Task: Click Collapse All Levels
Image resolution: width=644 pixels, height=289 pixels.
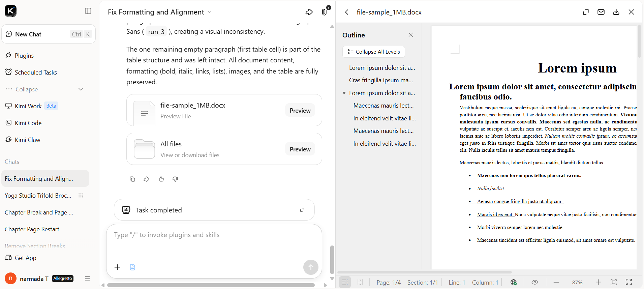Action: 374,52
